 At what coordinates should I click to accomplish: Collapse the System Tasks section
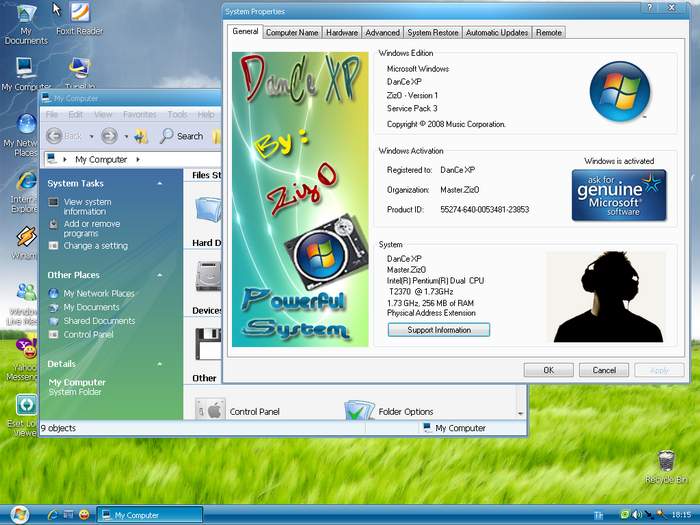click(x=159, y=183)
